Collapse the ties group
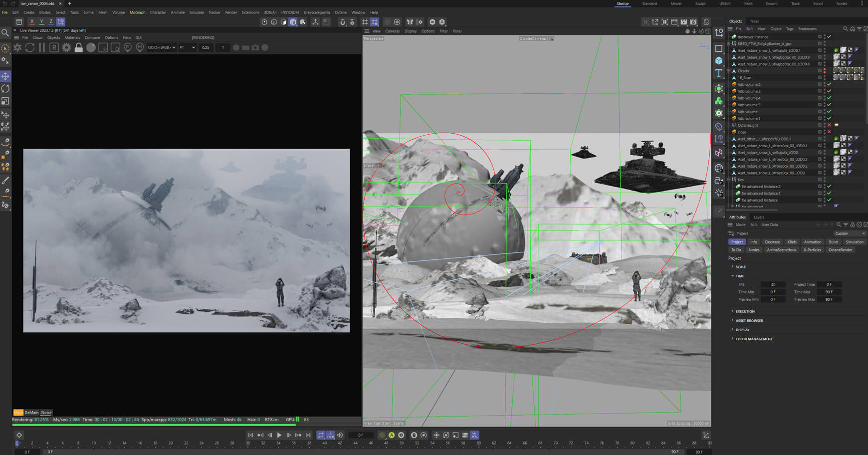Viewport: 868px width, 455px height. coord(729,180)
